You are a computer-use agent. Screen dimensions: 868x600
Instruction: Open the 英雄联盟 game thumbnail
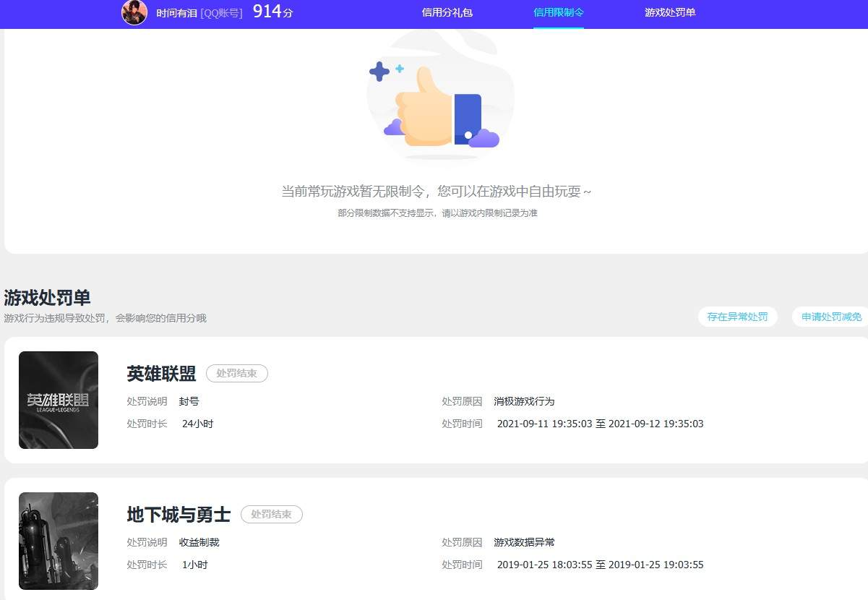click(x=59, y=400)
